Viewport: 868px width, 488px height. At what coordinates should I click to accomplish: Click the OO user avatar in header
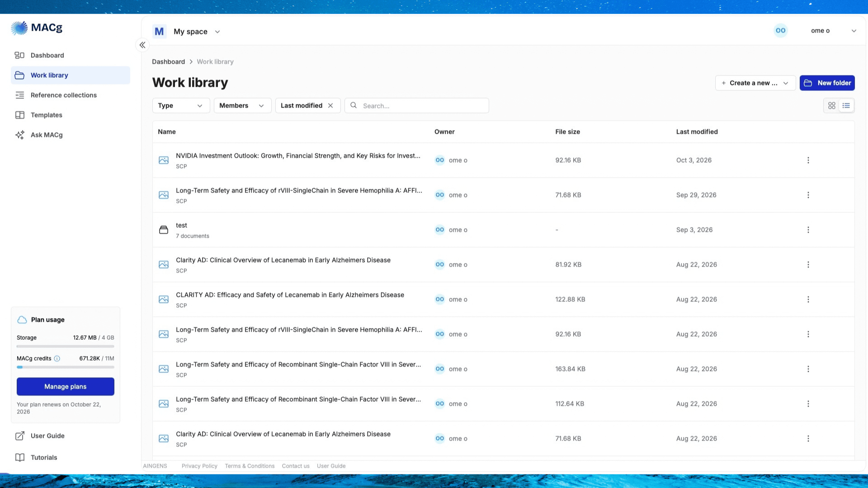click(780, 30)
